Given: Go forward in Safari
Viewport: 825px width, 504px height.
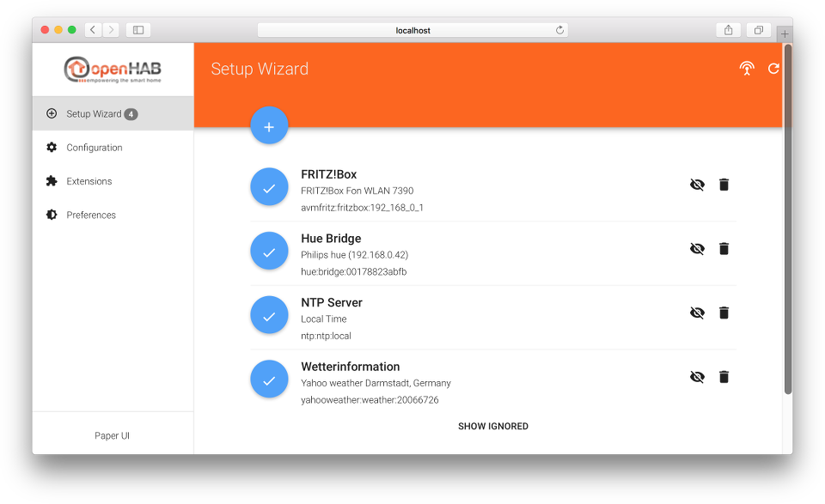Looking at the screenshot, I should pyautogui.click(x=111, y=30).
